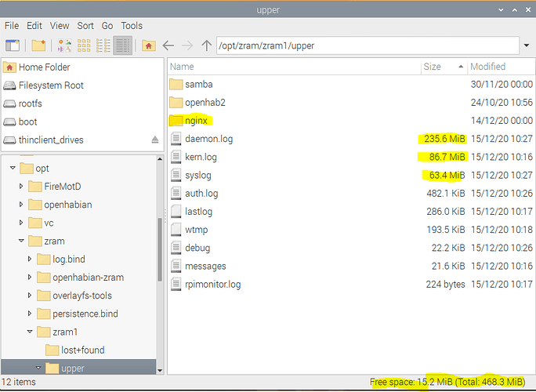Viewport: 536px width, 392px height.
Task: Click the free space status text
Action: (x=447, y=382)
